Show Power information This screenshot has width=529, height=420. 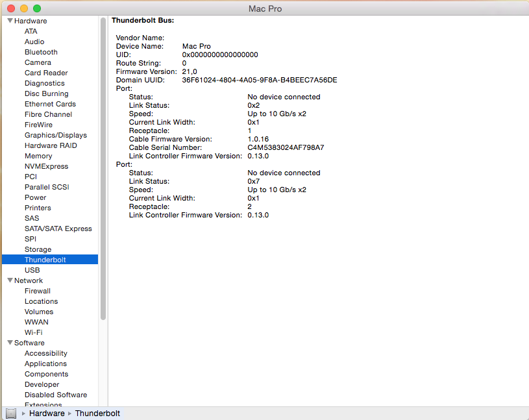pyautogui.click(x=36, y=197)
